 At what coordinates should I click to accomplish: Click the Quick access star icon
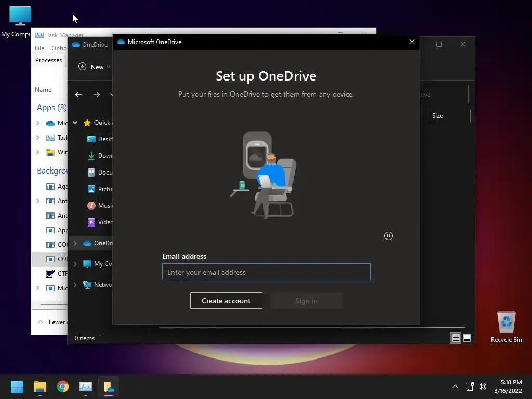(x=87, y=123)
